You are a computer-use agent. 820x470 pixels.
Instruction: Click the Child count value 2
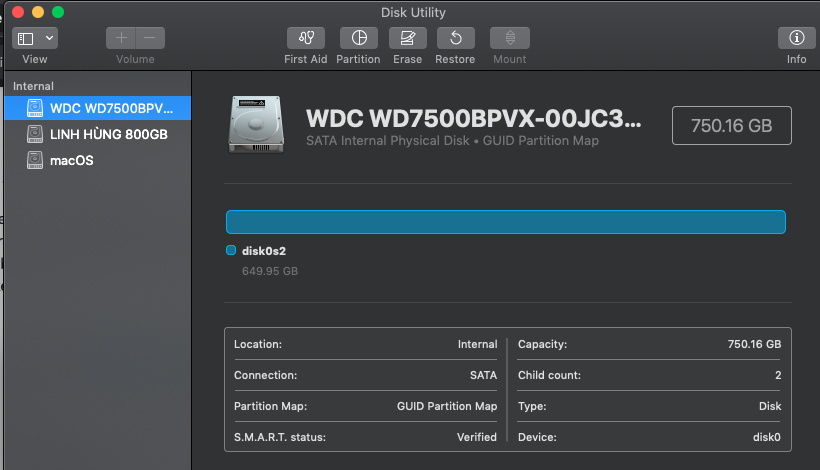[778, 375]
